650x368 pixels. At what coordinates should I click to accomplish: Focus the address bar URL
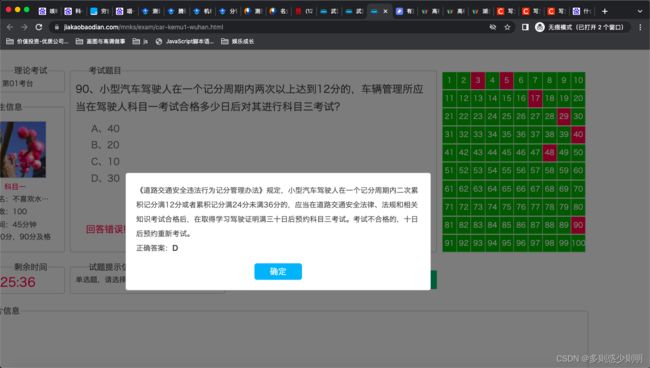(x=143, y=27)
